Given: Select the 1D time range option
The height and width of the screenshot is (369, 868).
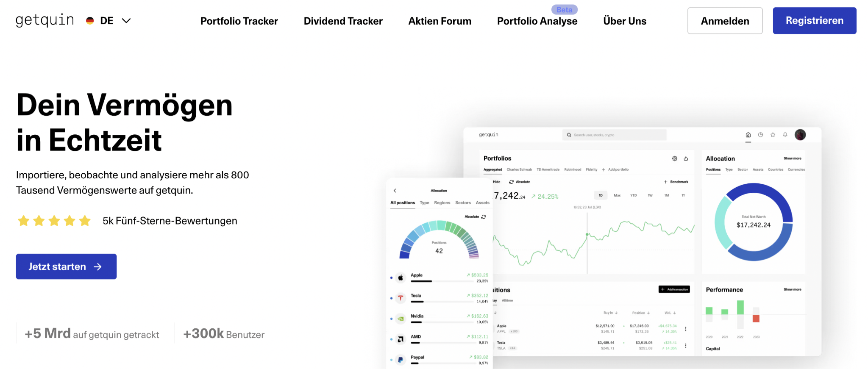Looking at the screenshot, I should click(600, 195).
